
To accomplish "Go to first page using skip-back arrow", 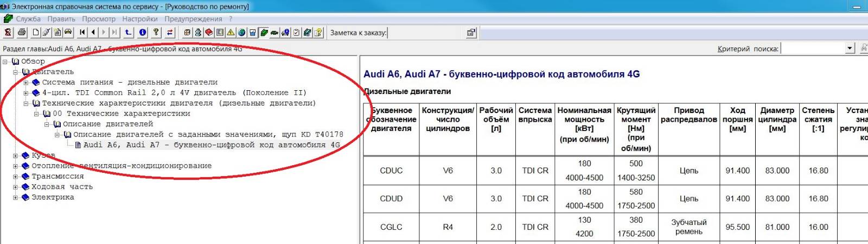I will (x=82, y=32).
